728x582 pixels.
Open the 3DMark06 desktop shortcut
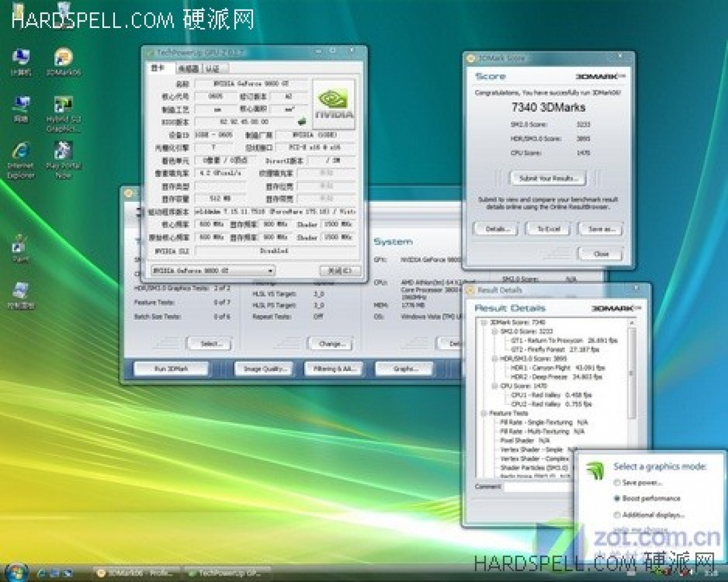pyautogui.click(x=63, y=62)
